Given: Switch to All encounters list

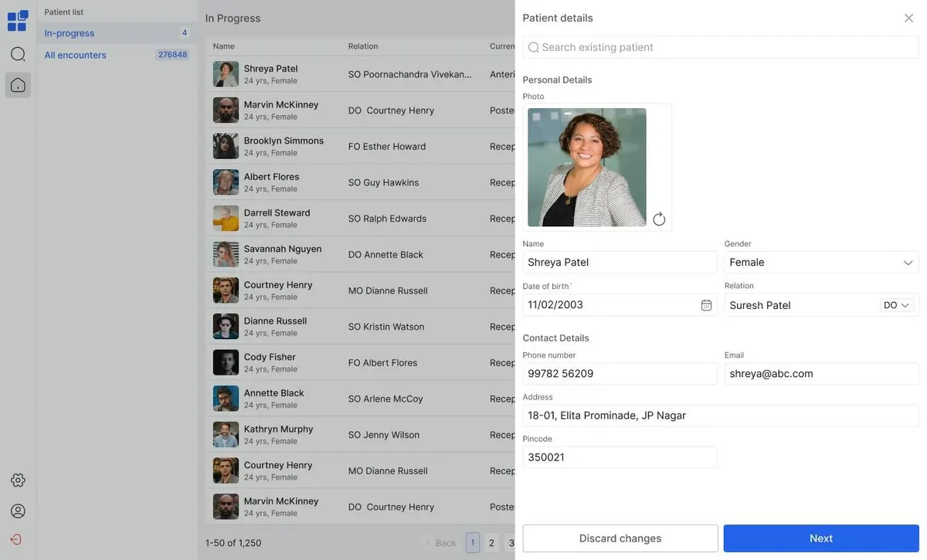Looking at the screenshot, I should [76, 55].
